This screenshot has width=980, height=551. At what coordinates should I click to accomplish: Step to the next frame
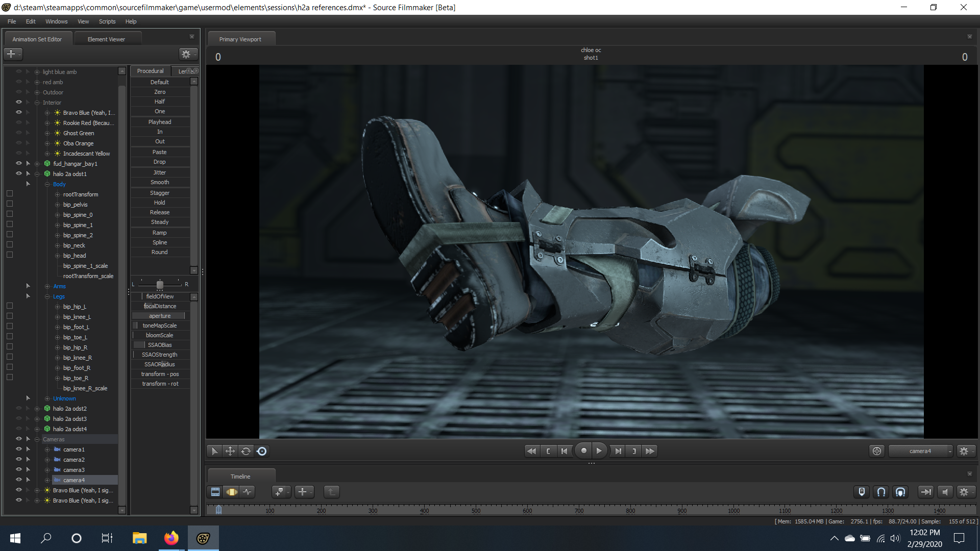point(618,451)
